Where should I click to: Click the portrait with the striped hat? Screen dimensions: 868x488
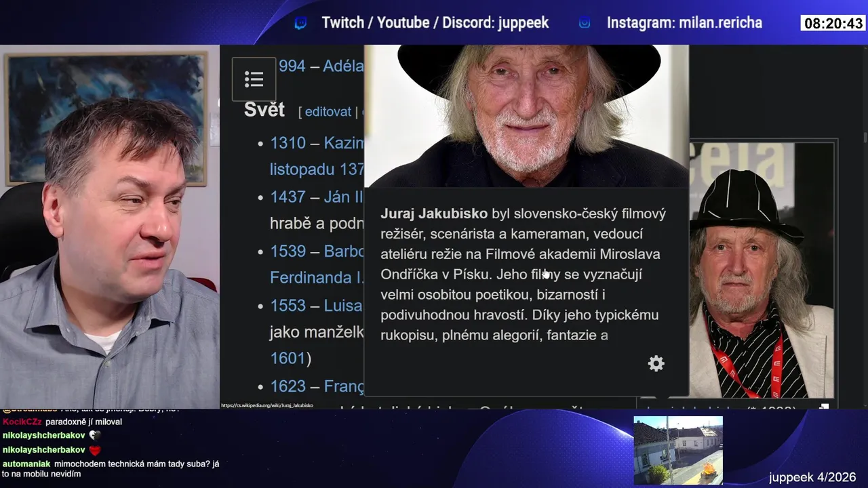(762, 270)
